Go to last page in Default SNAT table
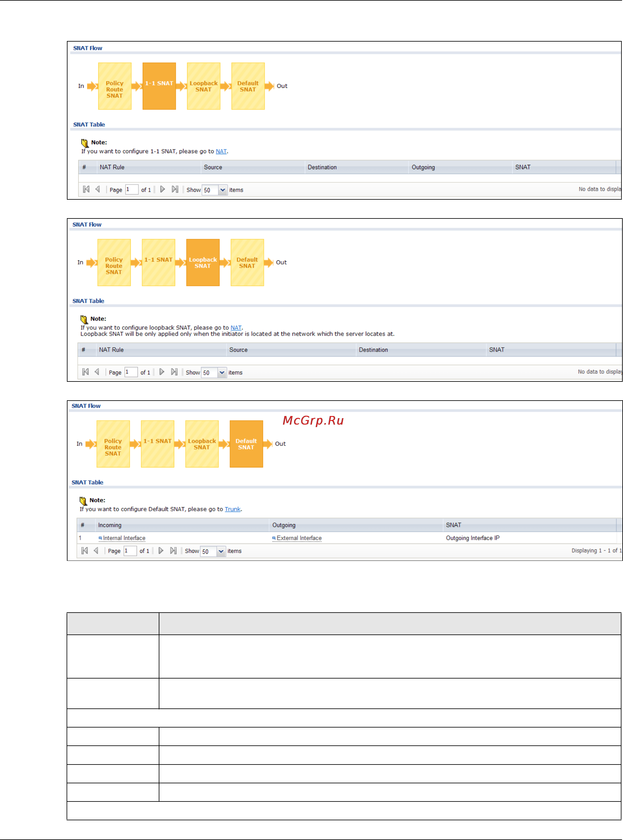623x840 pixels. coord(174,550)
